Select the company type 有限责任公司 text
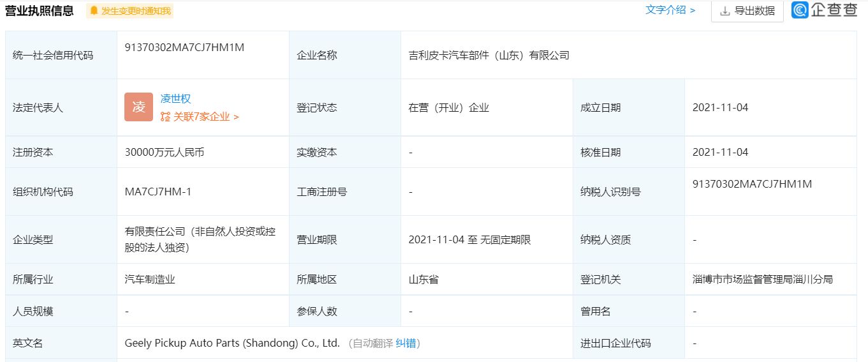Viewport: 868px width, 362px height. click(200, 239)
